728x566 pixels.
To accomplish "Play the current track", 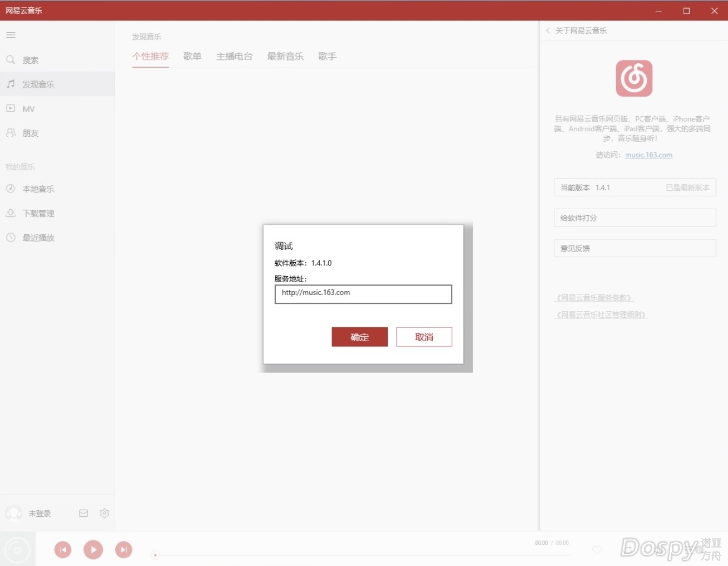I will point(93,550).
